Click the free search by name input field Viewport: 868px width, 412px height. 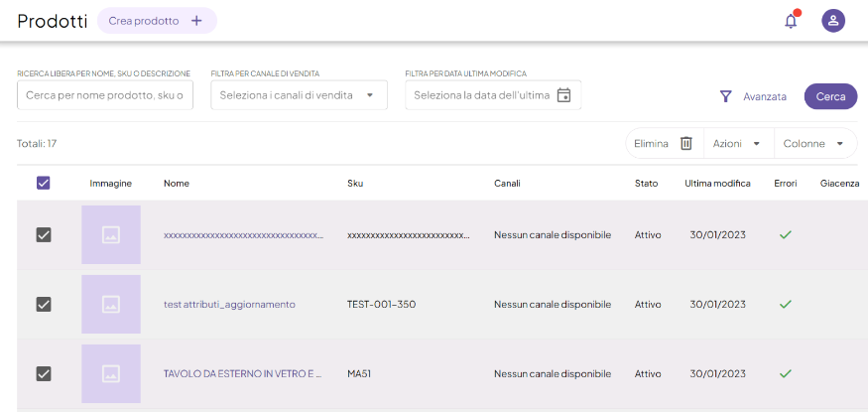105,95
